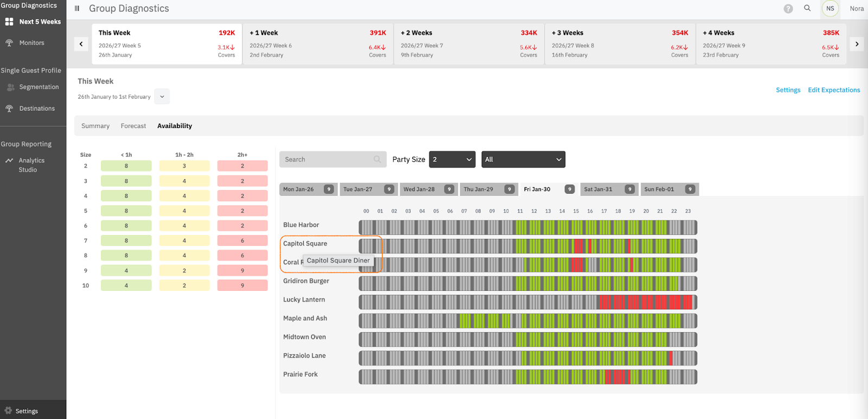Click the Settings link near Edit Expectations
This screenshot has width=868, height=419.
(x=788, y=90)
